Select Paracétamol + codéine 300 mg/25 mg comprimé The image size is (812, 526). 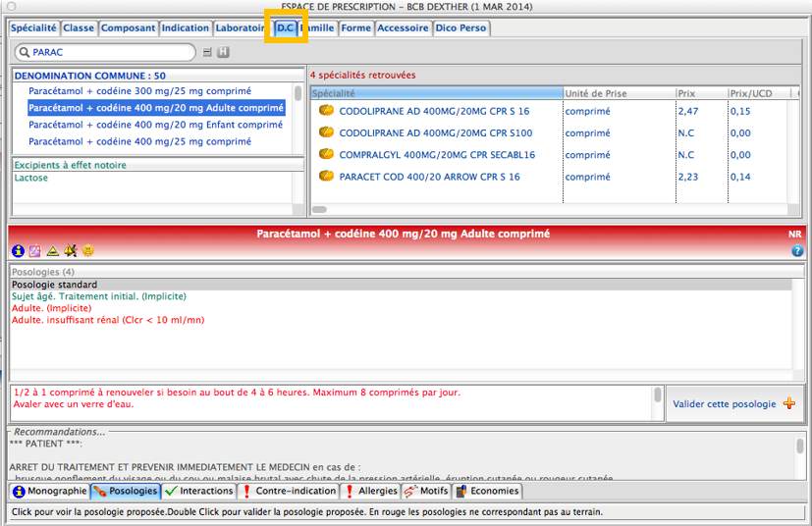click(139, 91)
